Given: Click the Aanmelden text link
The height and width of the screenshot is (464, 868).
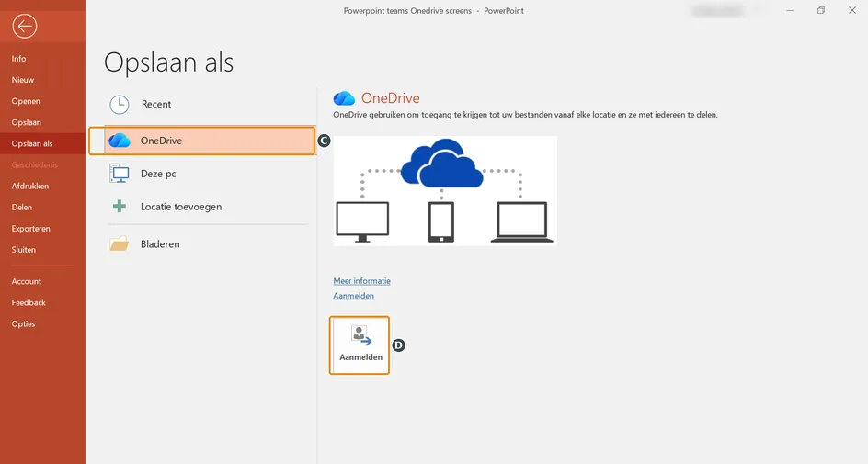Looking at the screenshot, I should click(x=353, y=296).
